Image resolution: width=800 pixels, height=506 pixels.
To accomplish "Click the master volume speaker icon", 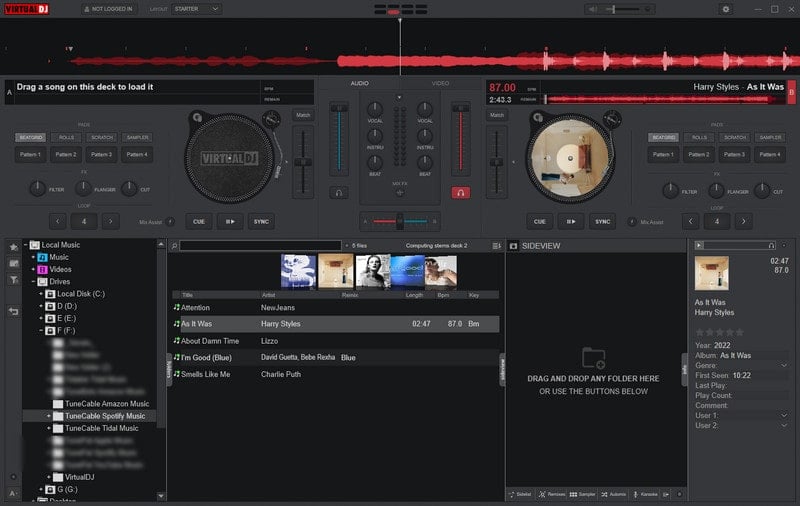I will [592, 9].
